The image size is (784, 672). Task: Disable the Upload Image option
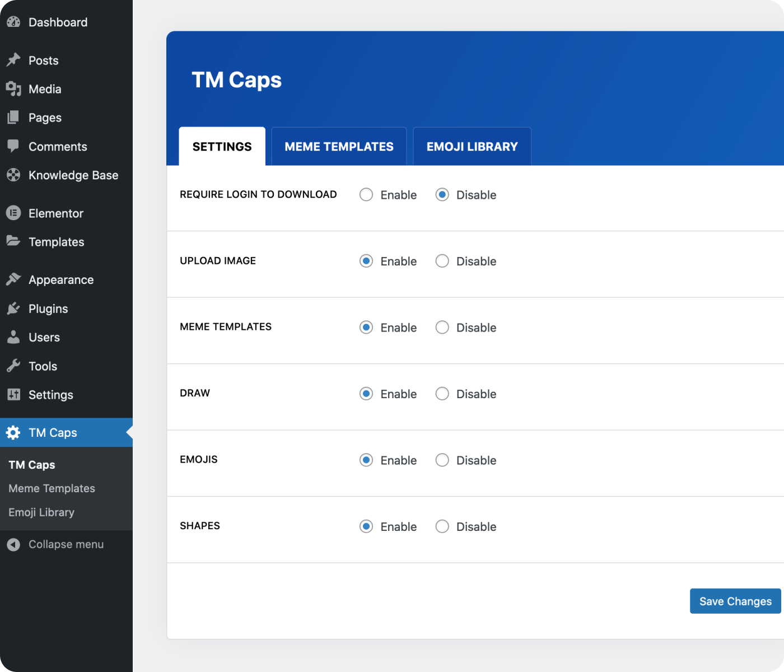point(442,261)
